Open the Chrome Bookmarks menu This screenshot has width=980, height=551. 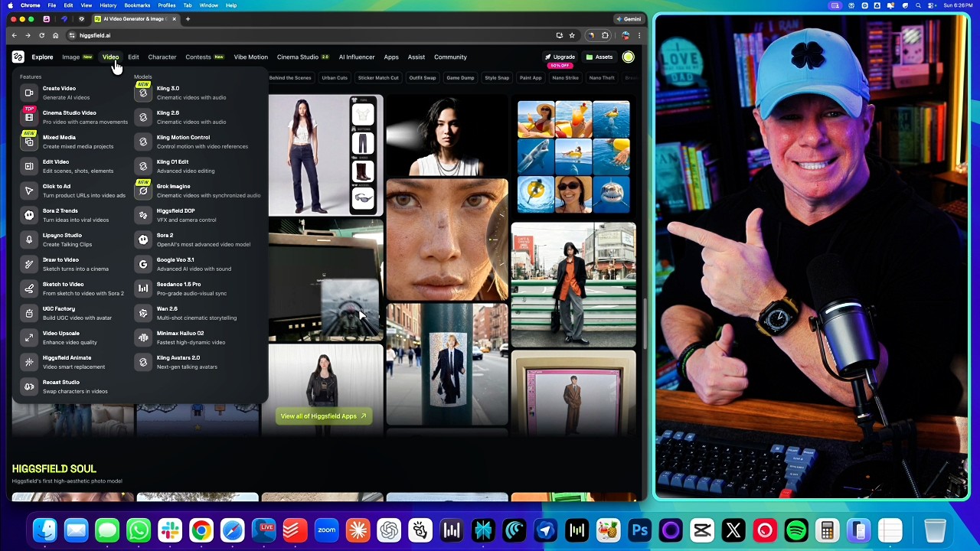tap(137, 5)
